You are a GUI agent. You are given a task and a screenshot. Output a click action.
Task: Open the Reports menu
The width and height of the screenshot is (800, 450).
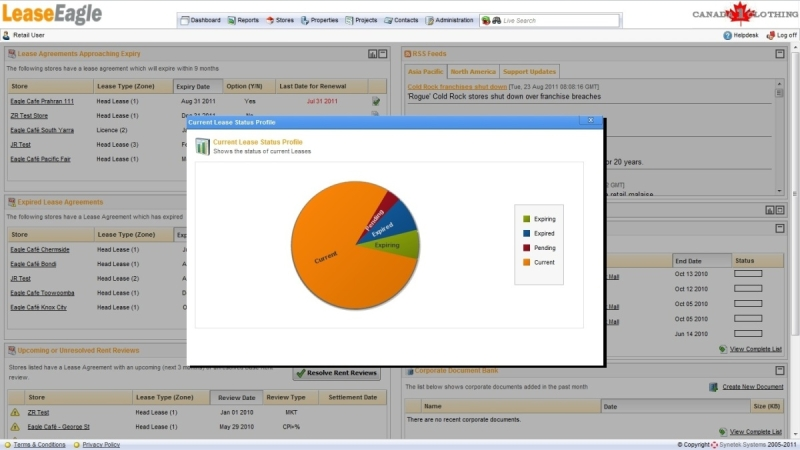243,20
